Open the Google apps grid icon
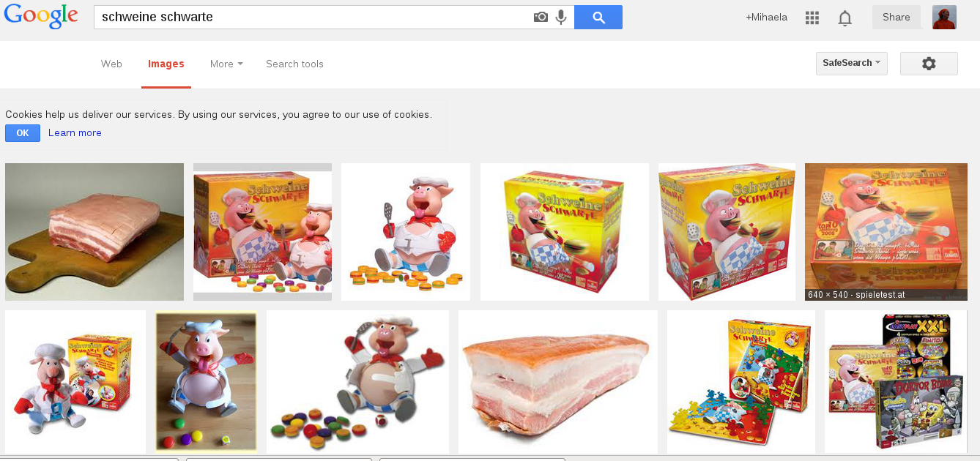This screenshot has height=461, width=980. pyautogui.click(x=812, y=18)
